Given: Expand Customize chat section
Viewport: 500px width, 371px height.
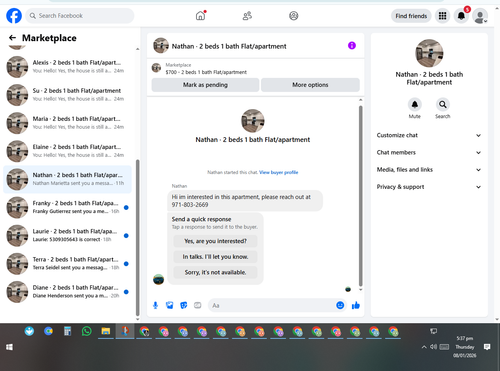Looking at the screenshot, I should (429, 135).
